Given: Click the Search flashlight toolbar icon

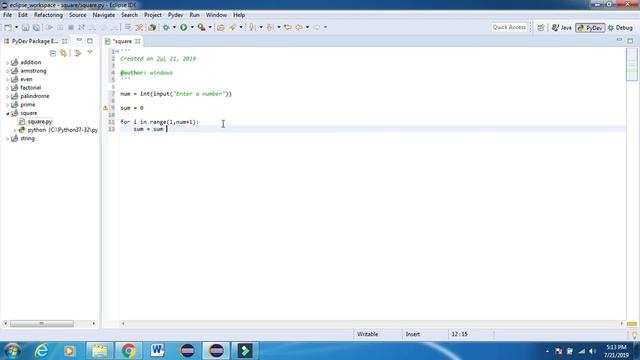Looking at the screenshot, I should coord(233,27).
